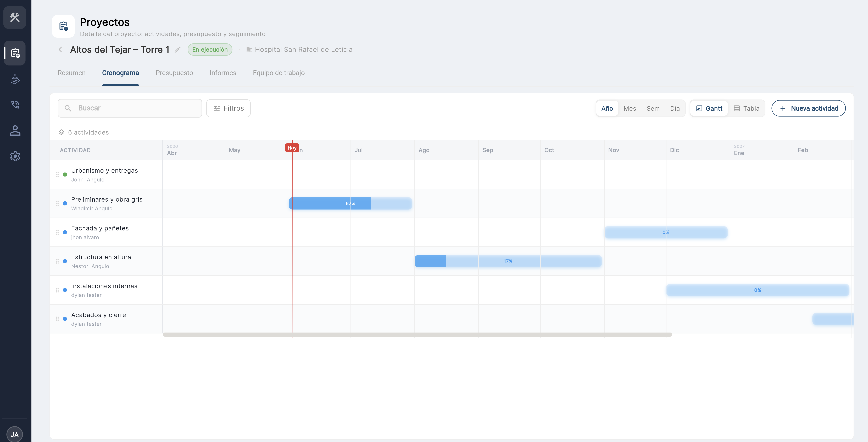Open the Filtros options

[x=228, y=108]
